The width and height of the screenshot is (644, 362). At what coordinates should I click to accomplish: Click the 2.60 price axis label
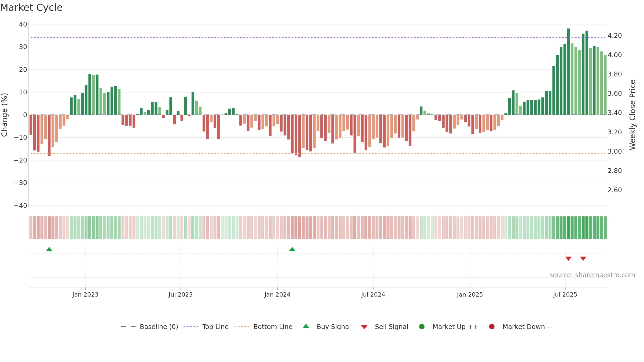point(615,190)
